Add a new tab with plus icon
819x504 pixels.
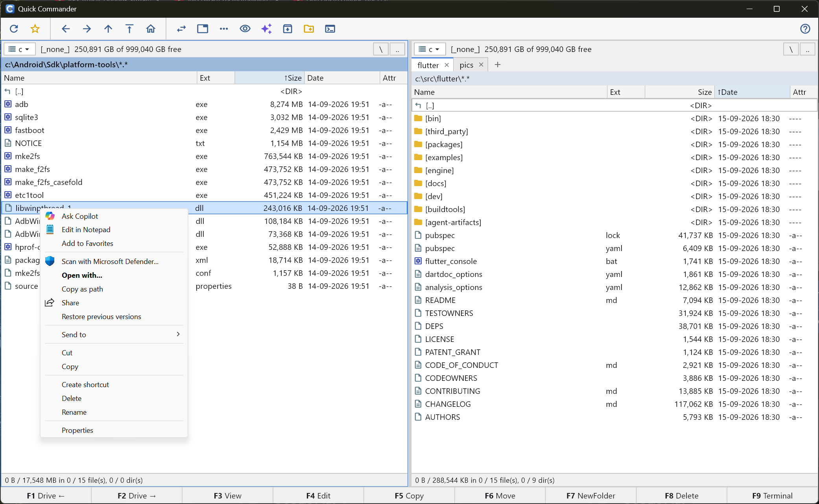pos(498,65)
